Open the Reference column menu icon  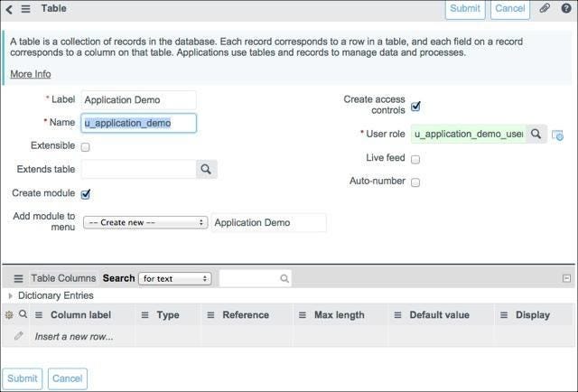pos(210,315)
